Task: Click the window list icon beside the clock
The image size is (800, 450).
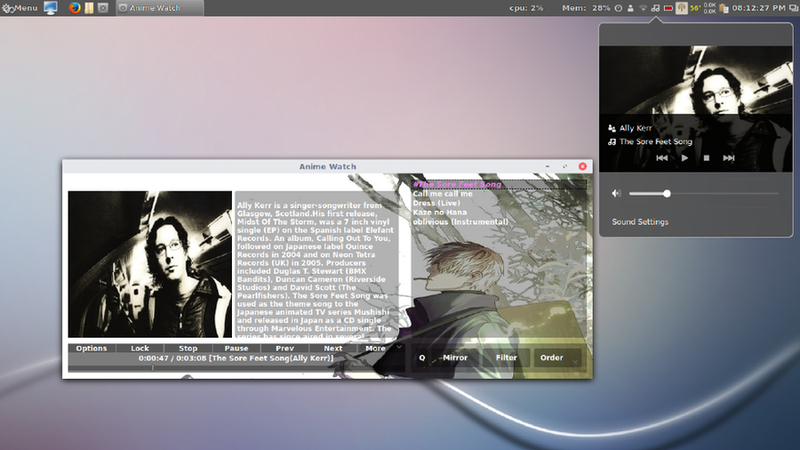Action: click(x=793, y=8)
